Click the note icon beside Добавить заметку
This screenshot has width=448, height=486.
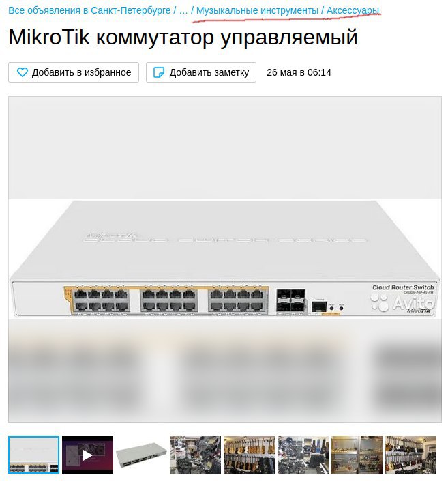click(x=159, y=72)
